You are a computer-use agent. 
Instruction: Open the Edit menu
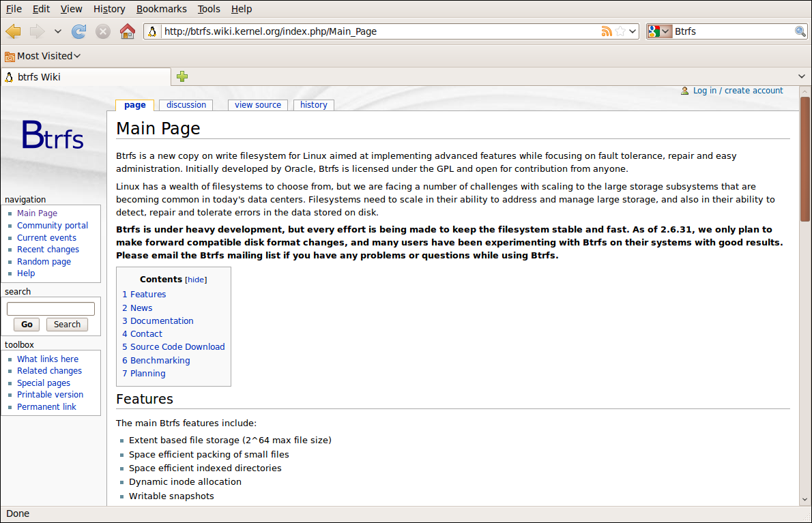[x=41, y=9]
